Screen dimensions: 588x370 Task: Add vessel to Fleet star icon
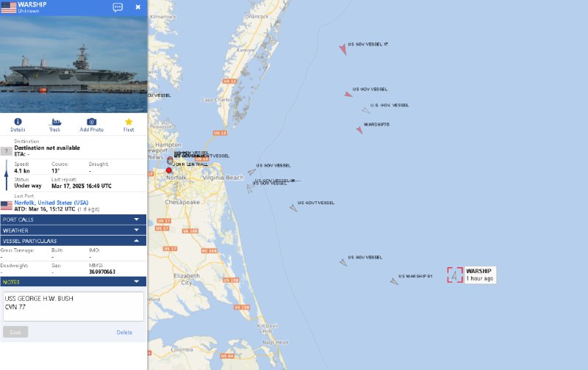point(129,122)
